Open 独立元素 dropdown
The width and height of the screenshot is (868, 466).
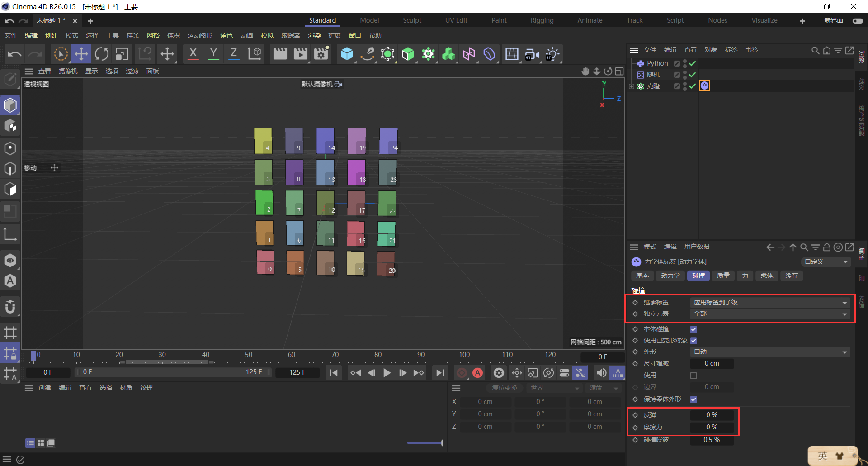point(770,314)
